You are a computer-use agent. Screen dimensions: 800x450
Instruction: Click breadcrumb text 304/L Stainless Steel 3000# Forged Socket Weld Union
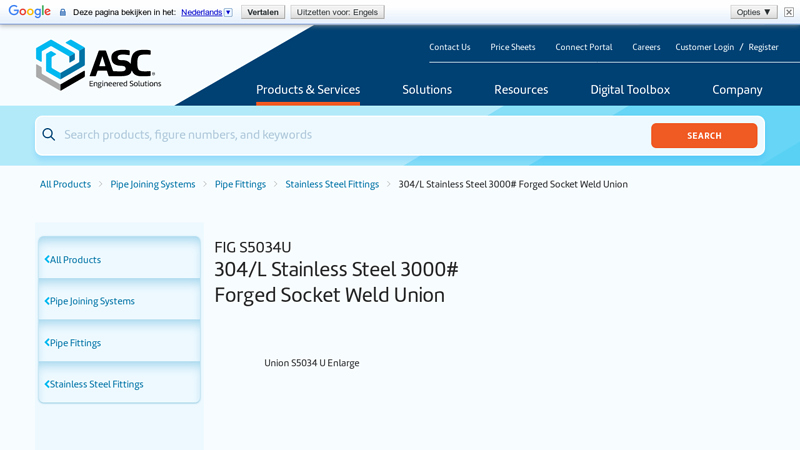tap(513, 184)
